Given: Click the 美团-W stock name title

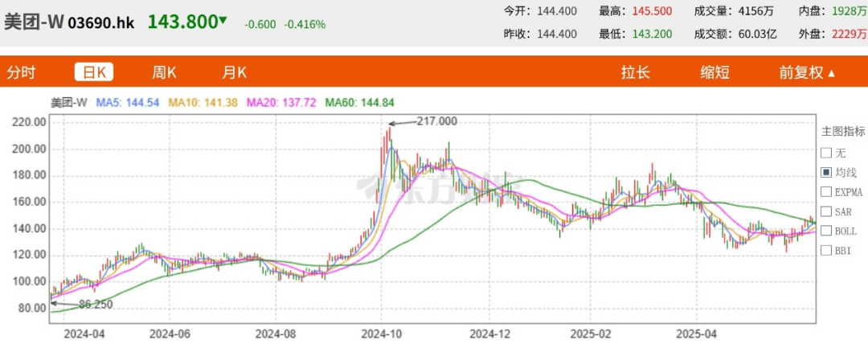Looking at the screenshot, I should pos(34,23).
